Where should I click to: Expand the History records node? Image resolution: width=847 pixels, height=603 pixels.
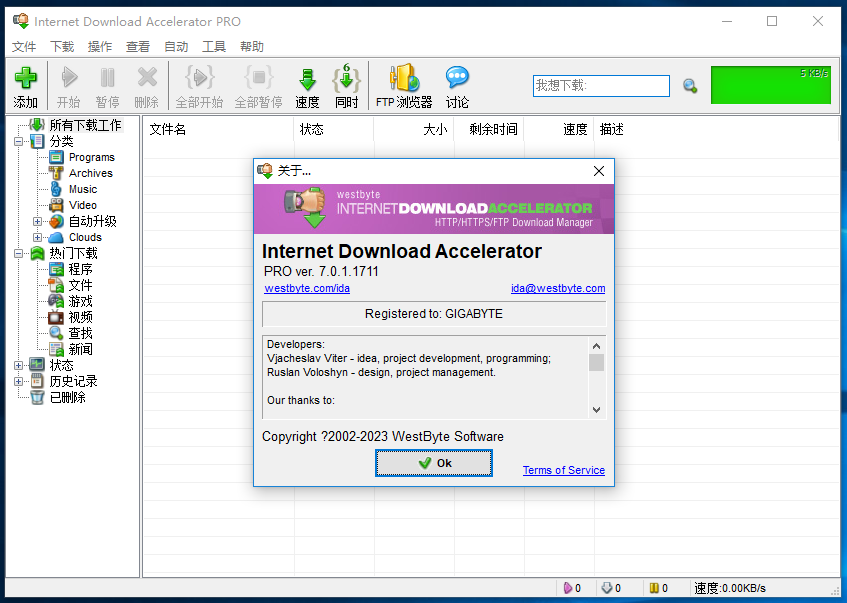pos(19,381)
